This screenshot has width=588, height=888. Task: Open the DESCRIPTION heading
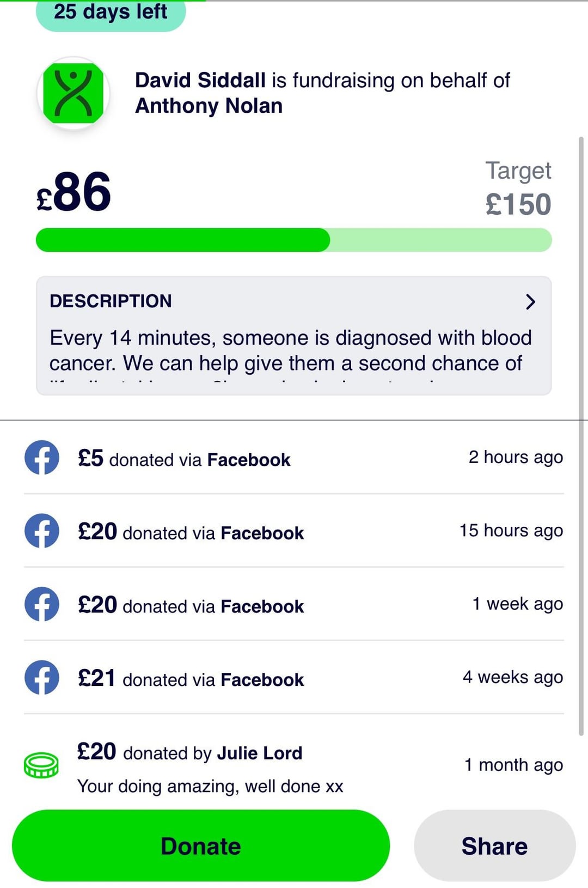(x=111, y=301)
